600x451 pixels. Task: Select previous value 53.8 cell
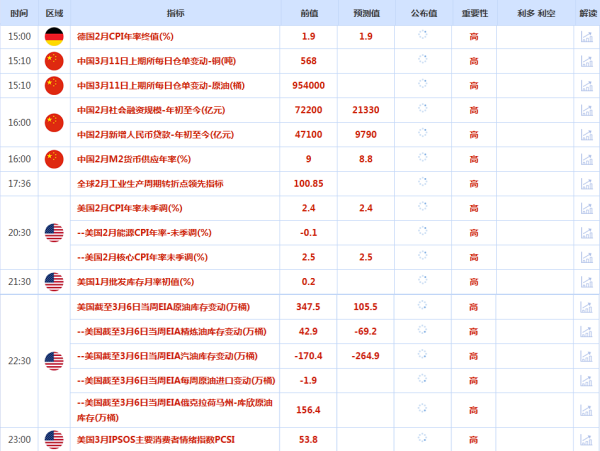click(308, 440)
